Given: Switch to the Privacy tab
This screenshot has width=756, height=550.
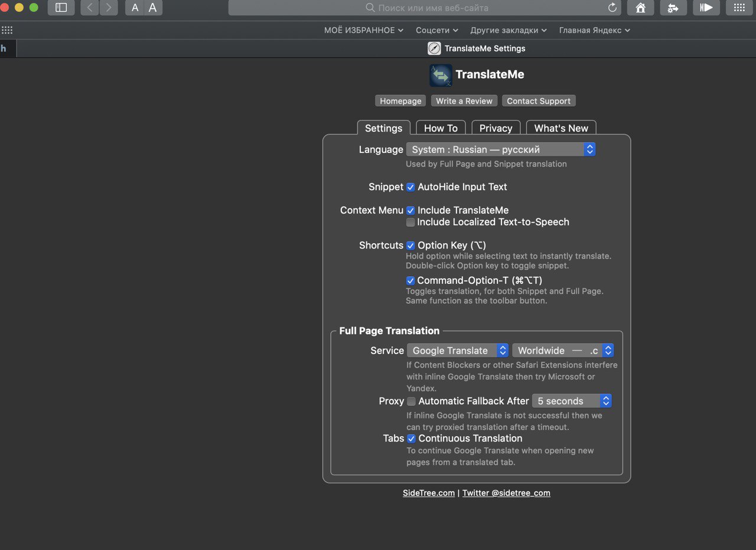Looking at the screenshot, I should point(496,128).
